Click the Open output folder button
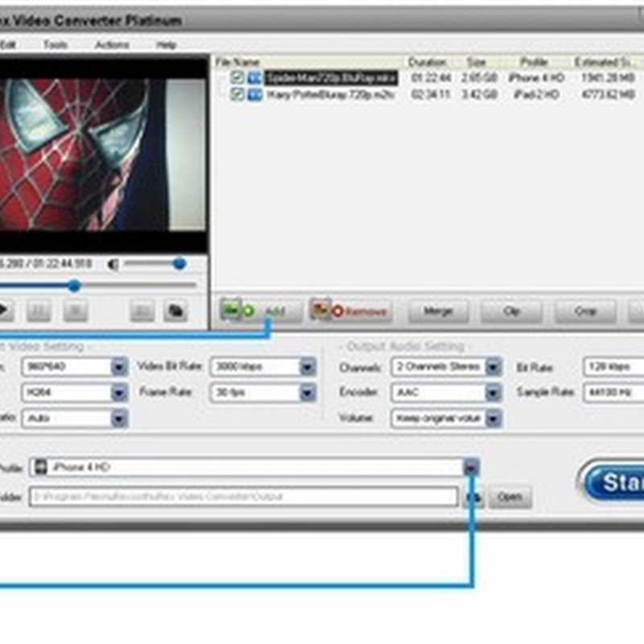 coord(510,497)
